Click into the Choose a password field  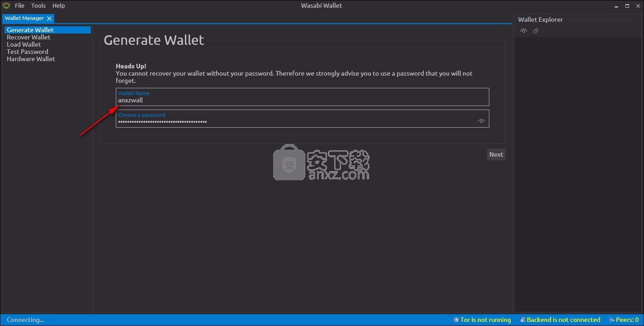[302, 119]
